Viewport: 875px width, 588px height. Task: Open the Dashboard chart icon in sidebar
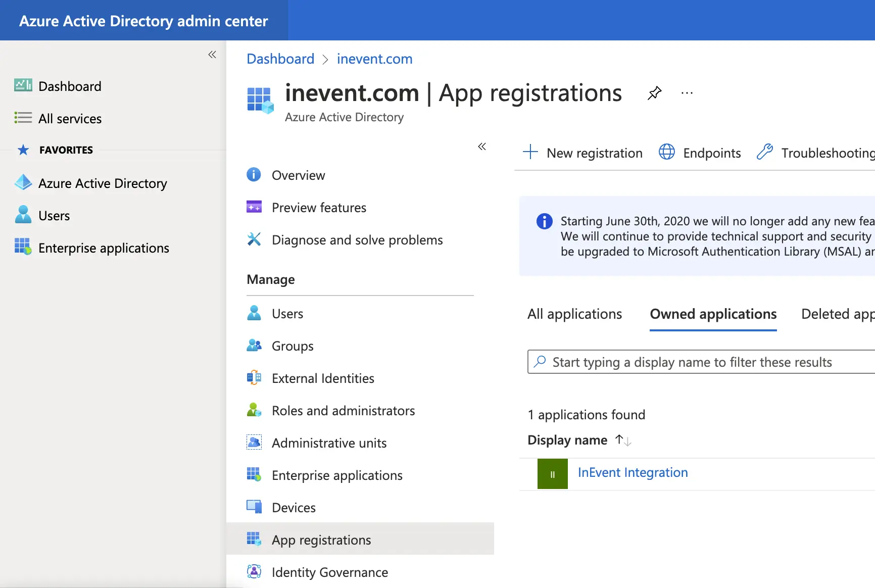pos(23,85)
